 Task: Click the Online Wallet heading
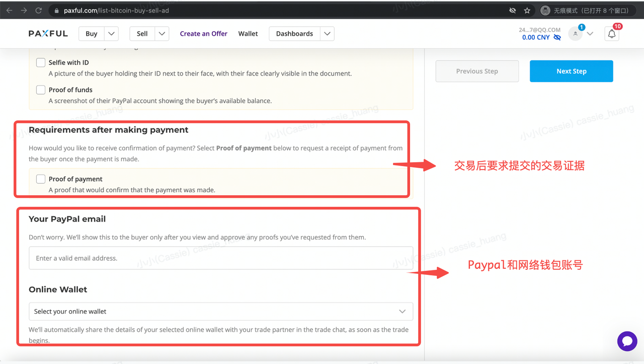[x=58, y=289]
